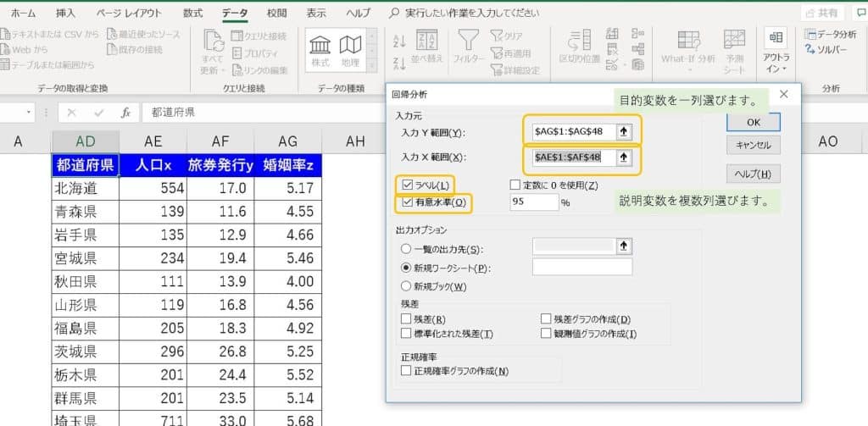
Task: Select 一覧の出力先 radio button
Action: pyautogui.click(x=406, y=249)
